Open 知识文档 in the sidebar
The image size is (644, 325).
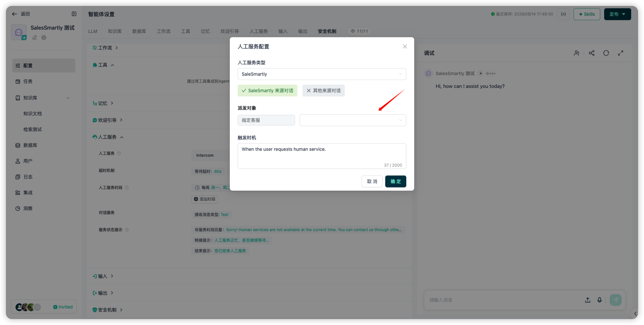coord(33,114)
